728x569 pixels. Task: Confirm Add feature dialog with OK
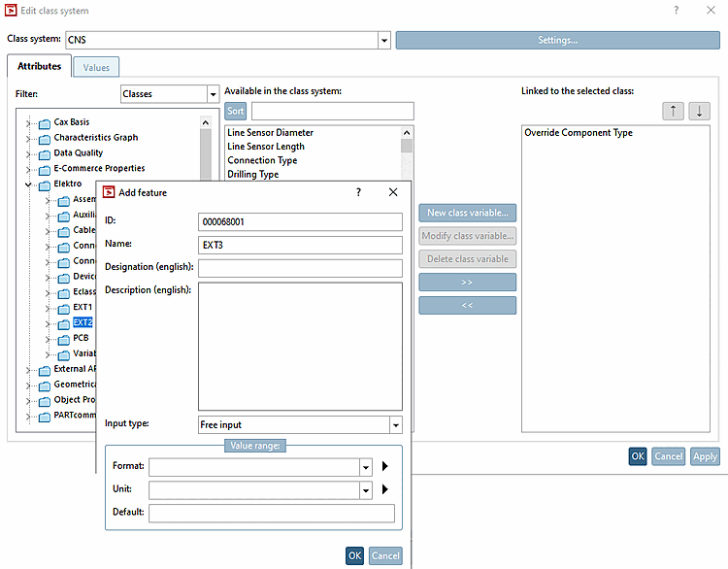pyautogui.click(x=354, y=555)
